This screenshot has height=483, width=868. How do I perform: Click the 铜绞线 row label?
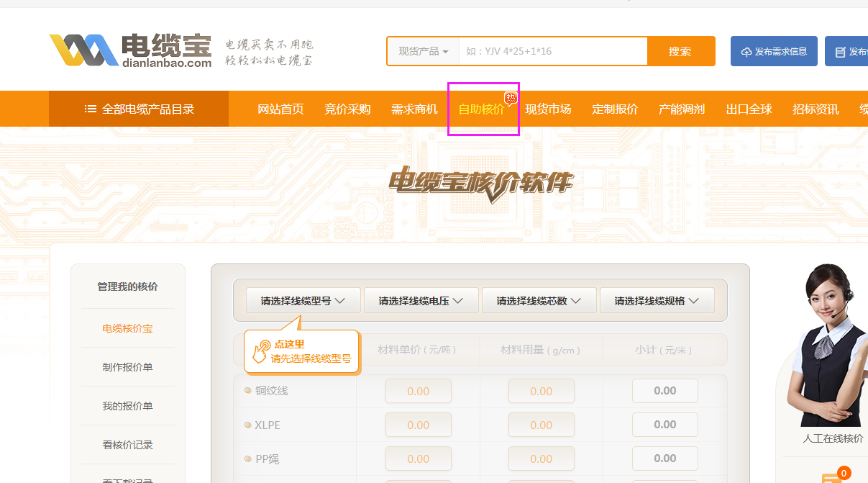(271, 391)
